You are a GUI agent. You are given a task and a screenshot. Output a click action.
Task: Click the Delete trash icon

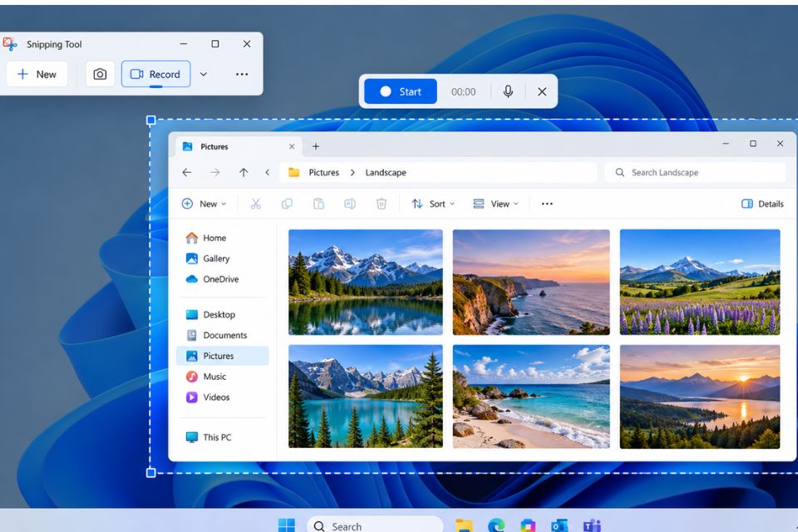(x=382, y=204)
